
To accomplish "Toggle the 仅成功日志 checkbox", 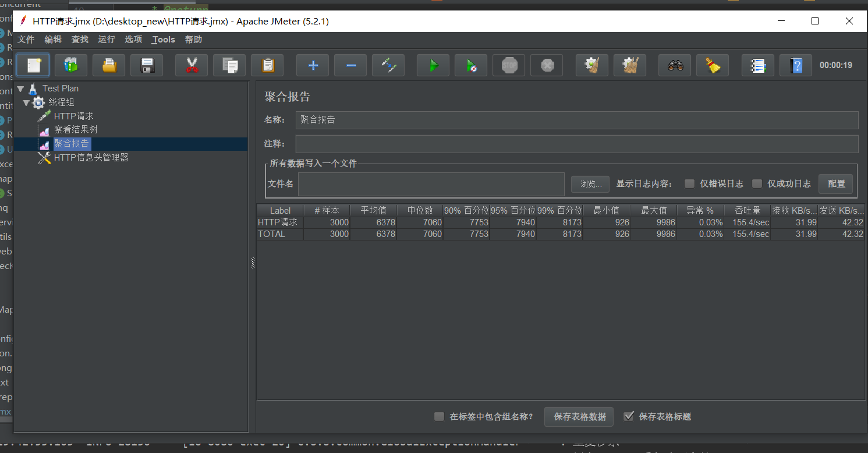I will pyautogui.click(x=757, y=184).
